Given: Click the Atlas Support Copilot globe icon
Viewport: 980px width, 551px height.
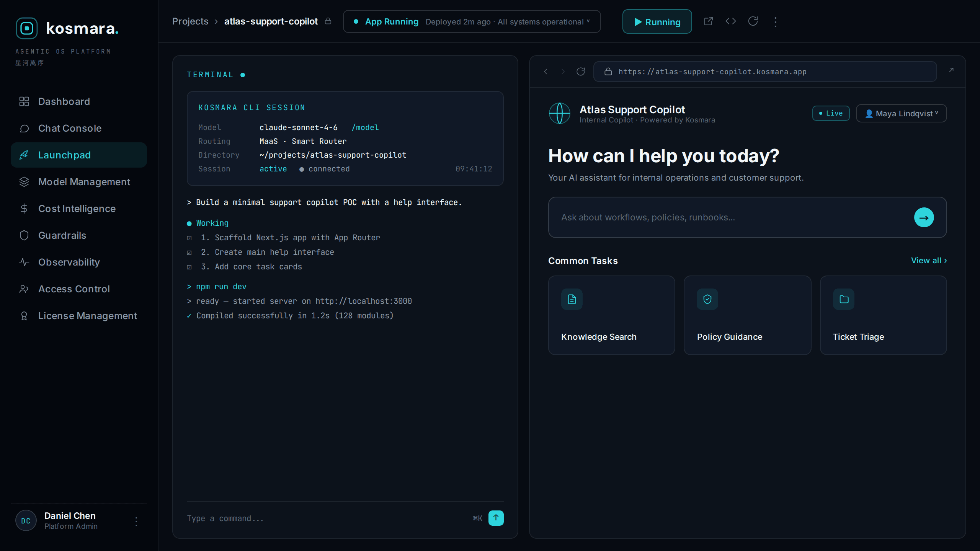Looking at the screenshot, I should pyautogui.click(x=560, y=113).
